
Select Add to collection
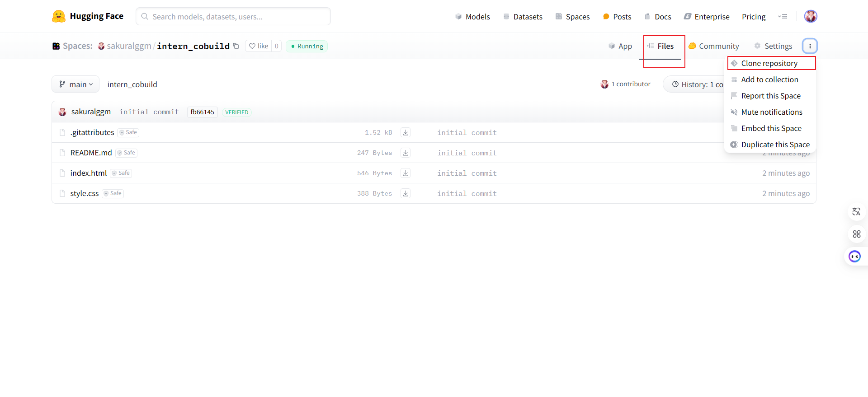pyautogui.click(x=770, y=79)
